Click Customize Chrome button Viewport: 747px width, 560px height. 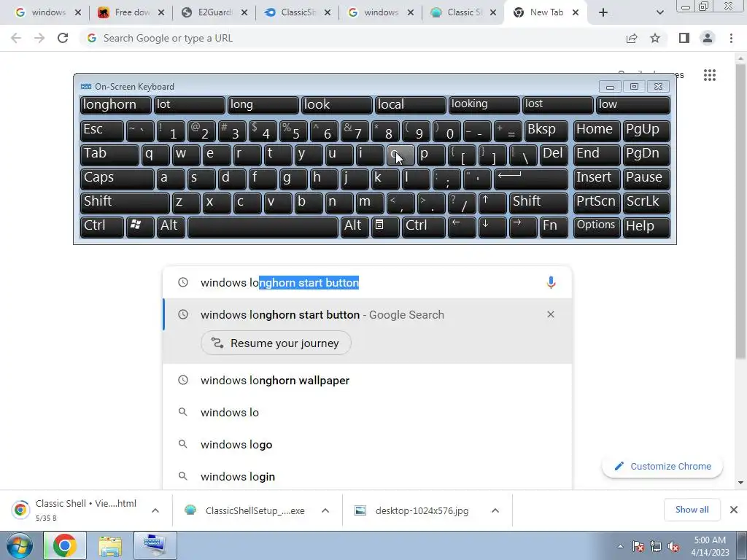[662, 466]
